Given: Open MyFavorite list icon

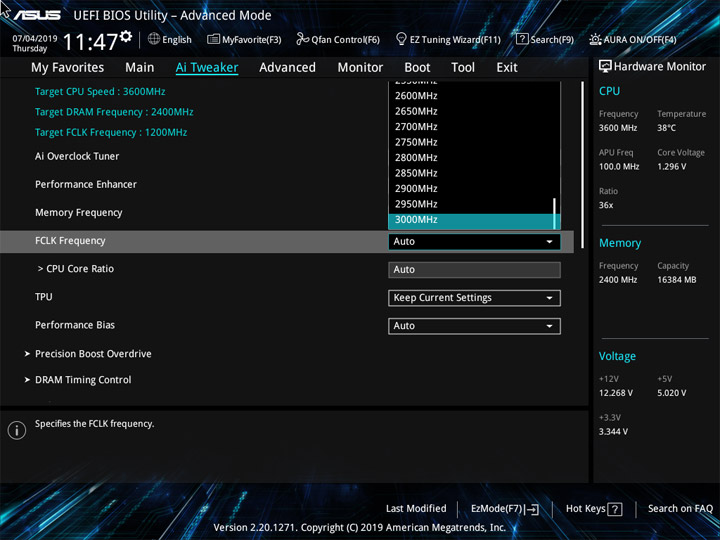Looking at the screenshot, I should (213, 39).
